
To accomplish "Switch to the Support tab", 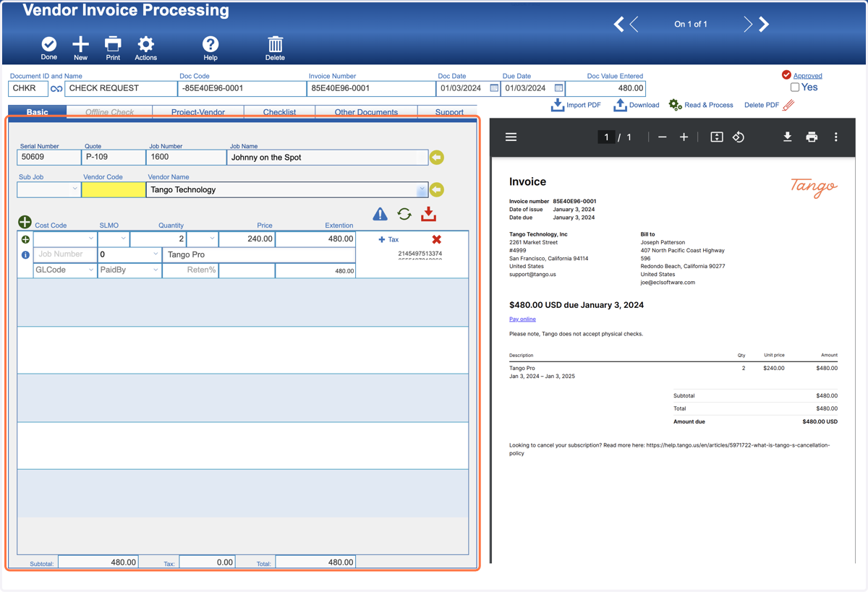I will (x=449, y=112).
